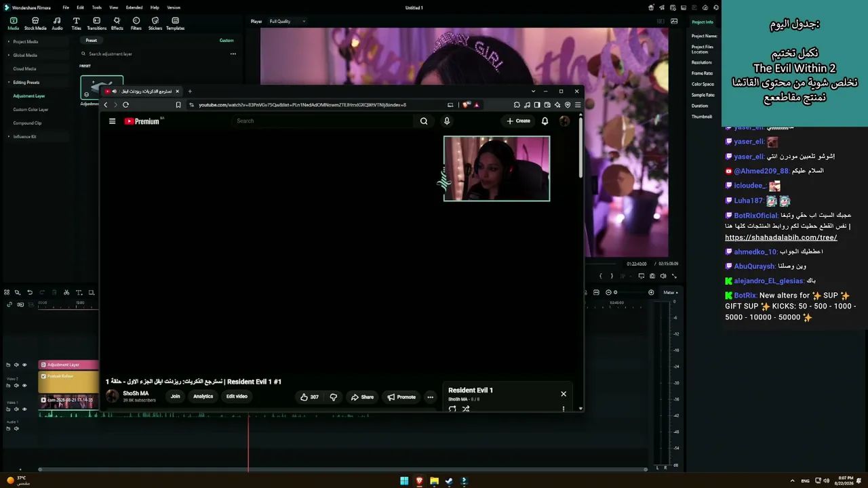The width and height of the screenshot is (868, 488).
Task: Open the Stickers panel in Filmora
Action: click(155, 24)
